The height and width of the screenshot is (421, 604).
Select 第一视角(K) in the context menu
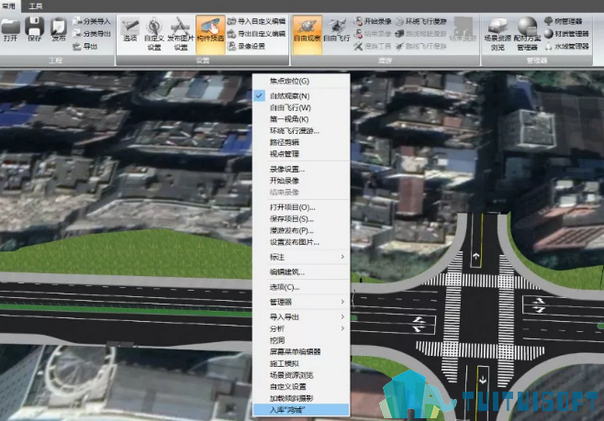pos(301,119)
